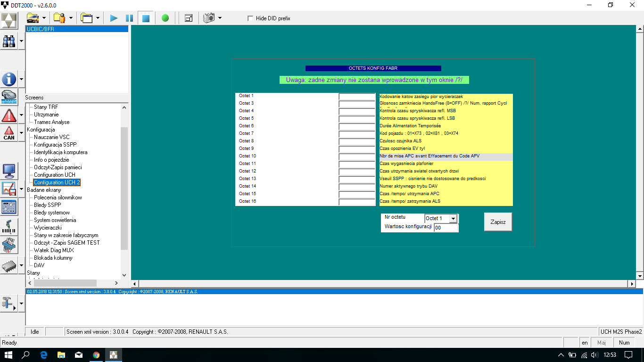Open Polecenia silownikow screen
The height and width of the screenshot is (362, 644).
point(58,197)
